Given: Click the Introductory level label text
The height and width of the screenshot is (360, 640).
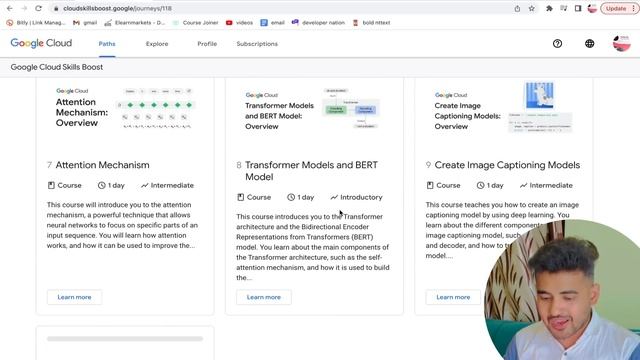Looking at the screenshot, I should (361, 197).
